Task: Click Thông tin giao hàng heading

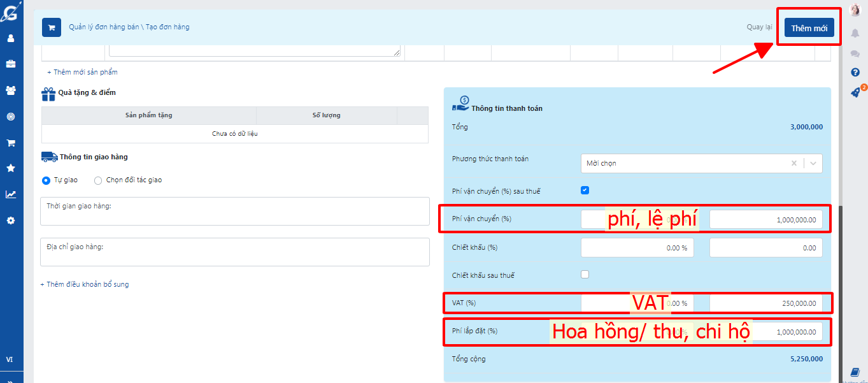Action: 94,157
